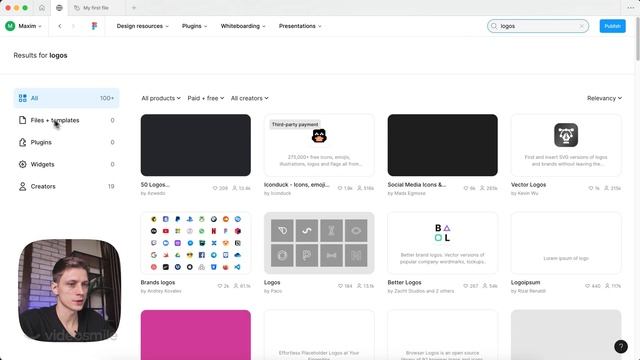Open the Better Logos card
Image resolution: width=640 pixels, height=360 pixels.
[x=442, y=243]
